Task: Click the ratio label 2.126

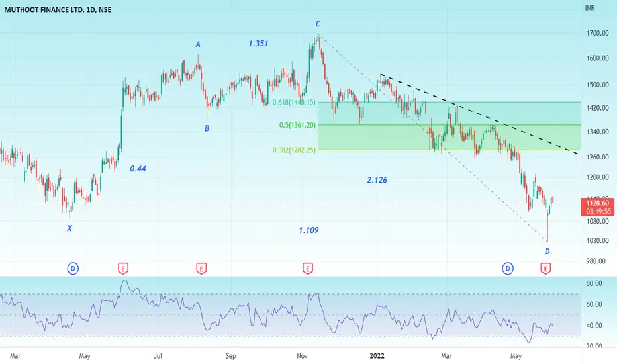Action: 377,180
